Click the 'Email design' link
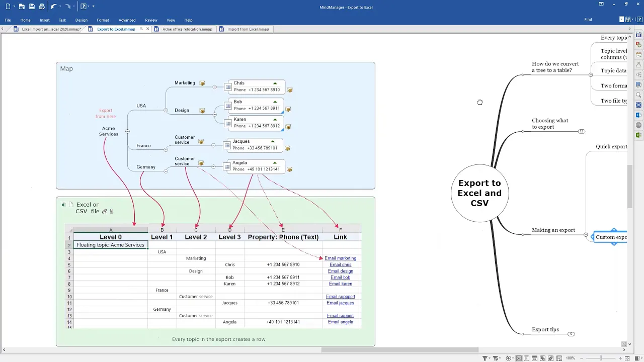 point(340,271)
